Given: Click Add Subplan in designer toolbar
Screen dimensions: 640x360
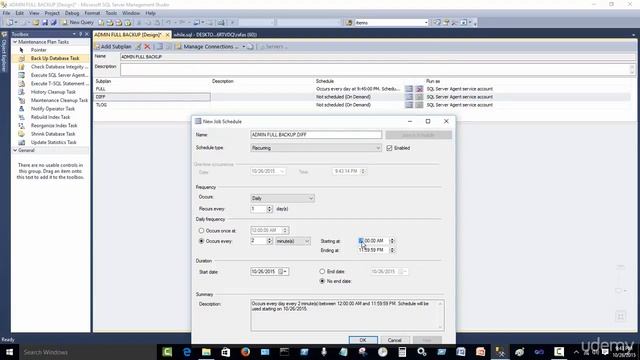Looking at the screenshot, I should [x=113, y=47].
